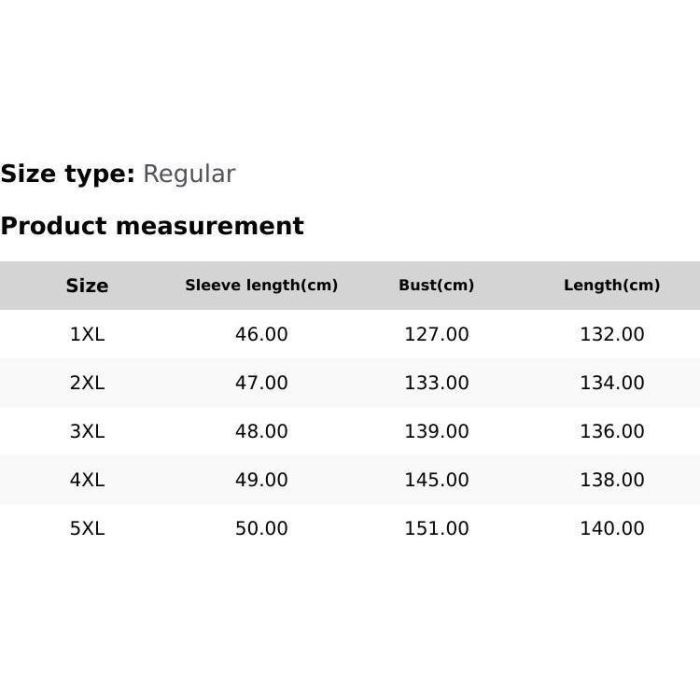
Task: Select the 1XL size row label
Action: tap(87, 334)
